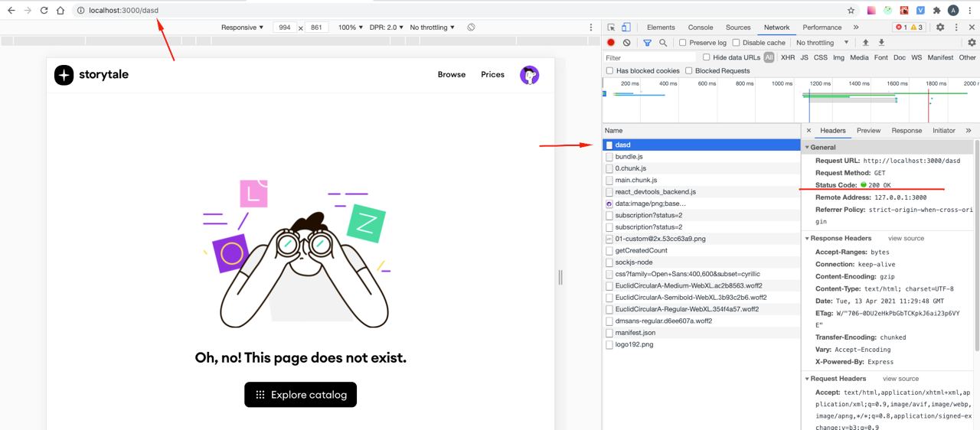Filter requests by XHR
Screen dimensions: 980x430
787,57
